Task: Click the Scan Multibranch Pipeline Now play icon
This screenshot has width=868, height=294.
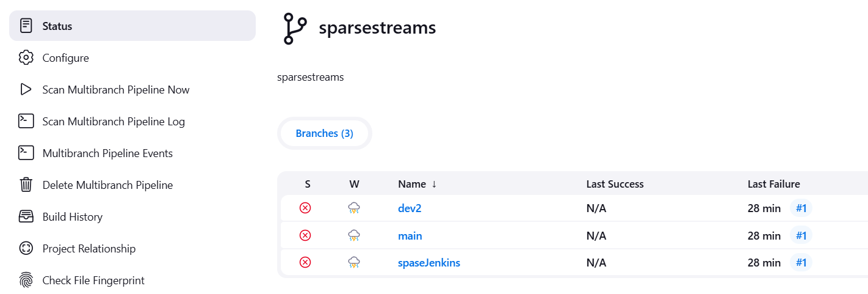Action: [26, 90]
